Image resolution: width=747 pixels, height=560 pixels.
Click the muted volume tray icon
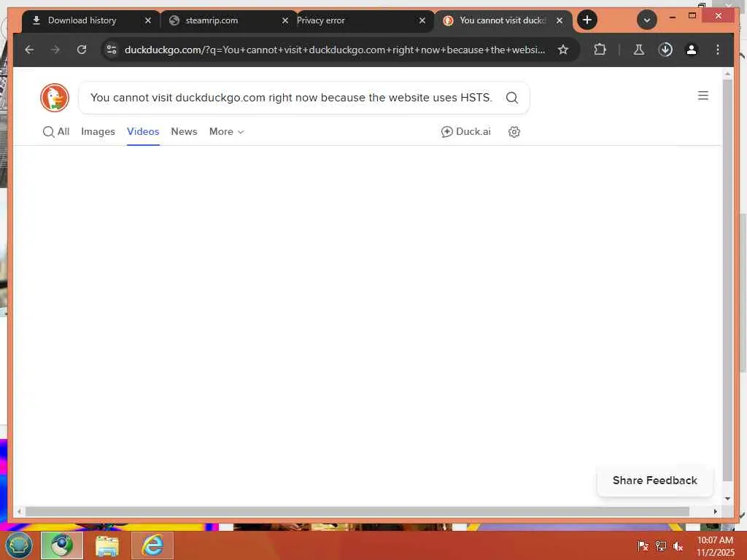pyautogui.click(x=678, y=546)
